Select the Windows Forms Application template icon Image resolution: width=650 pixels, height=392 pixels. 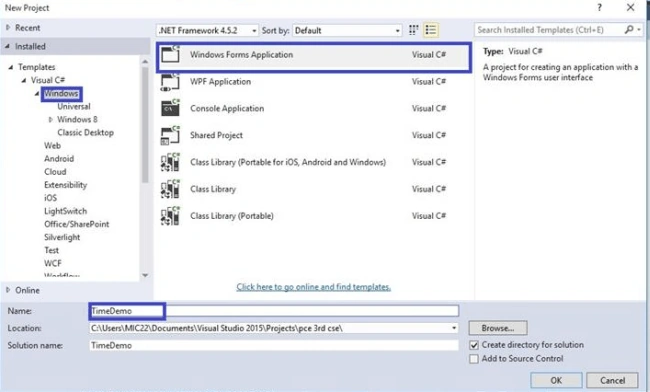[x=170, y=55]
